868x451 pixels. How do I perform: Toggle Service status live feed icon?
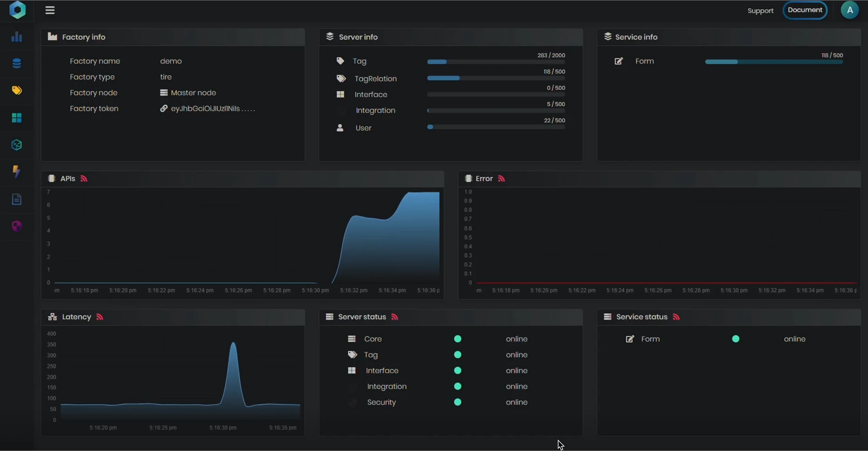pos(676,317)
